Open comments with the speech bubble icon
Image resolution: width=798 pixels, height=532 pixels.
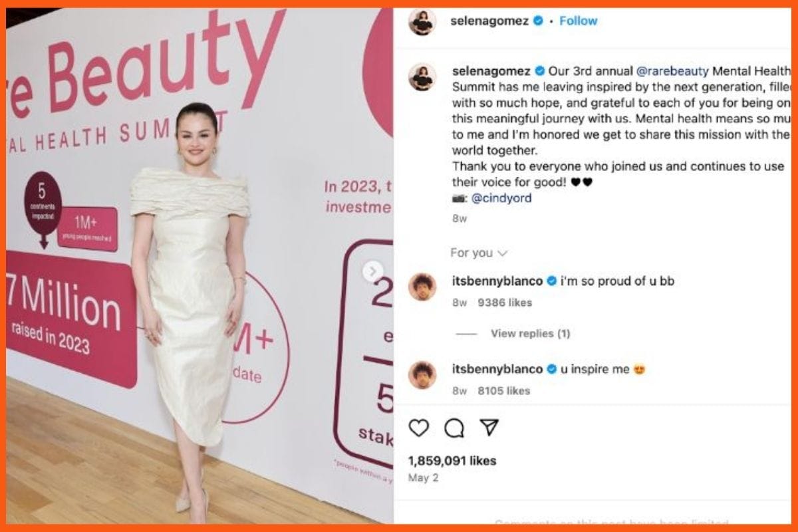point(454,428)
